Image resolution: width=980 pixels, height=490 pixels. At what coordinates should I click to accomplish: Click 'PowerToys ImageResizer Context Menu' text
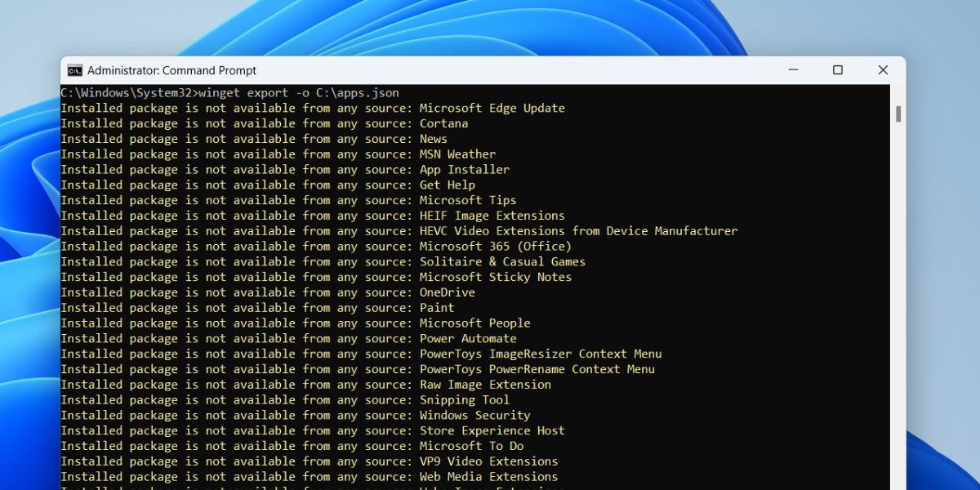click(x=540, y=354)
